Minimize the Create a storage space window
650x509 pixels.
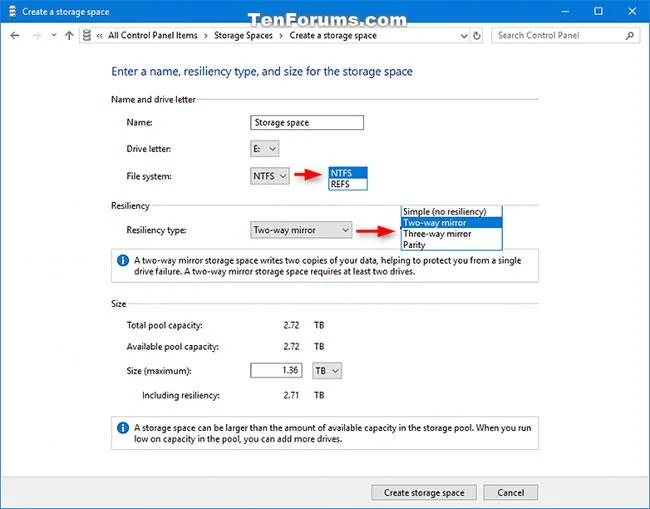point(565,12)
